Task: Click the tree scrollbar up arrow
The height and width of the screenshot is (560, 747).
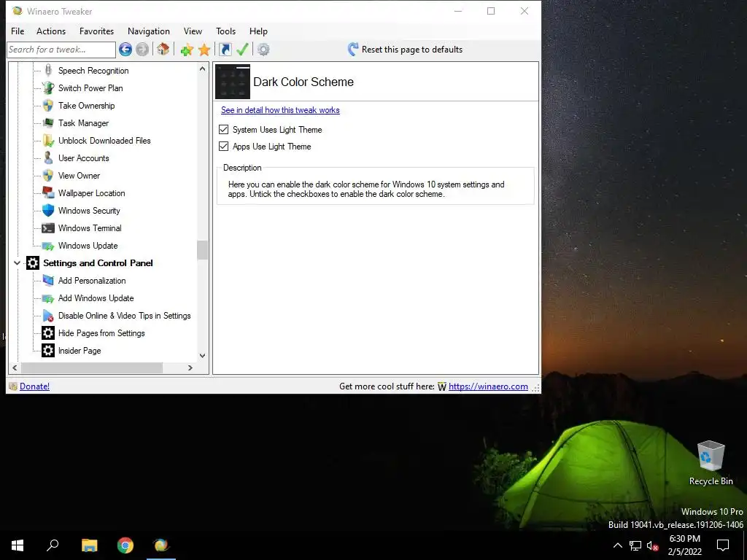Action: pyautogui.click(x=203, y=69)
